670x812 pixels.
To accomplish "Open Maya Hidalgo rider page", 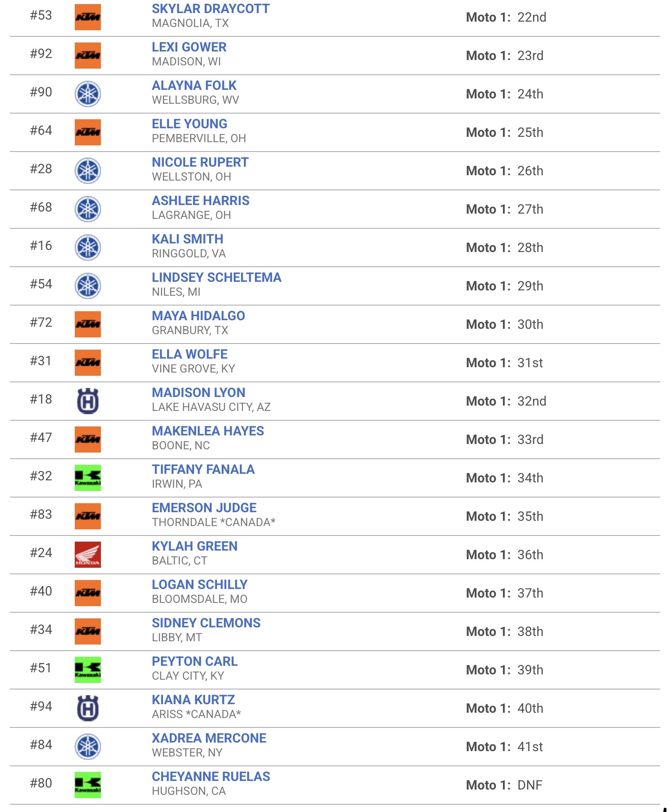I will point(199,316).
